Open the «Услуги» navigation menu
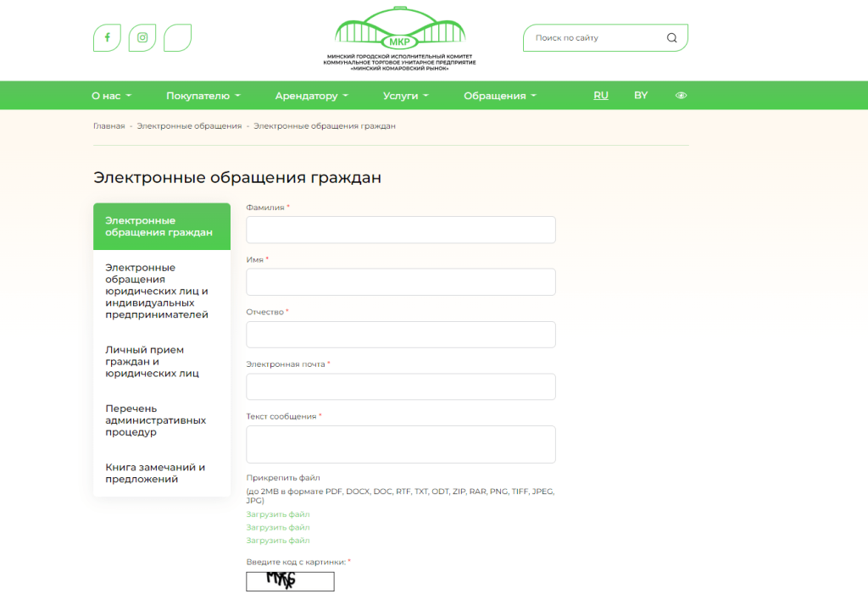The image size is (868, 594). click(405, 96)
